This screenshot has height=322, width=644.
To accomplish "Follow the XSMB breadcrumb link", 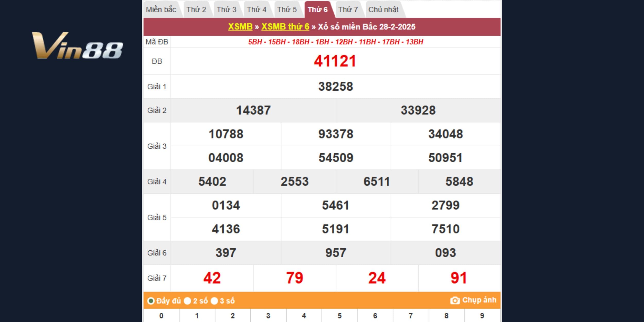I will 240,27.
